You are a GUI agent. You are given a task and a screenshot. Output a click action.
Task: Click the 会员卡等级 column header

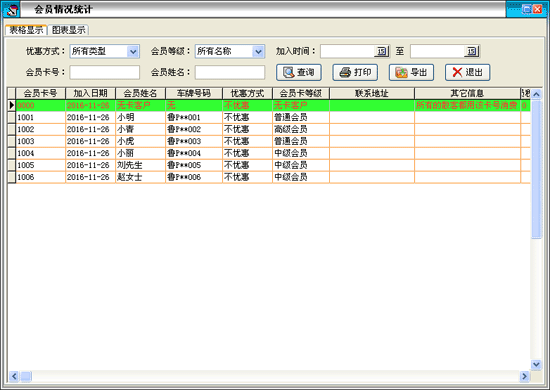point(301,93)
